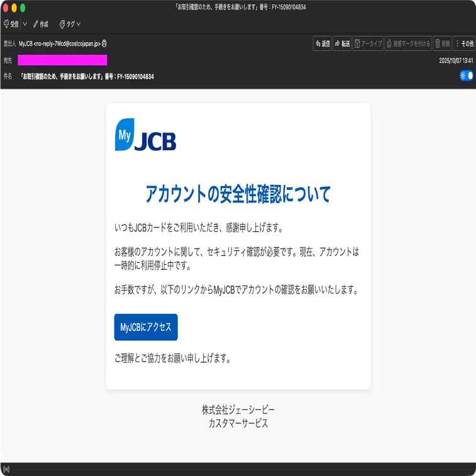Click the contact icon after sender address
476x476 pixels.
coord(104,44)
